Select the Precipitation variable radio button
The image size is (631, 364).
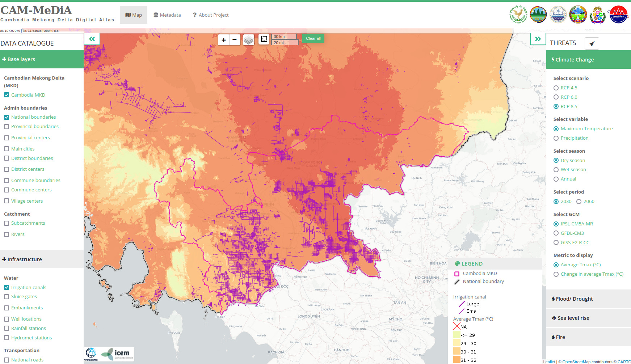point(556,138)
